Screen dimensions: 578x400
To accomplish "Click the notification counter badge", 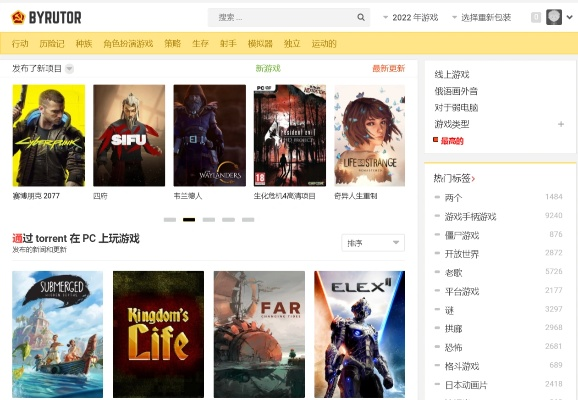I will pyautogui.click(x=536, y=17).
